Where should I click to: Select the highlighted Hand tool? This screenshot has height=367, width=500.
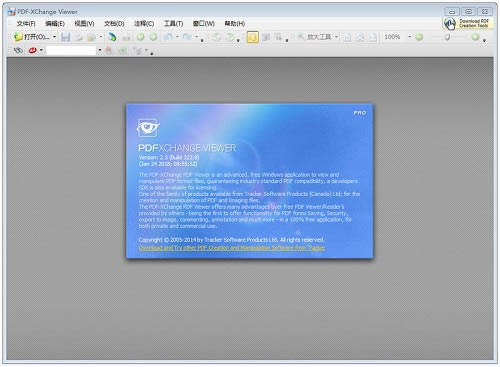[x=253, y=37]
